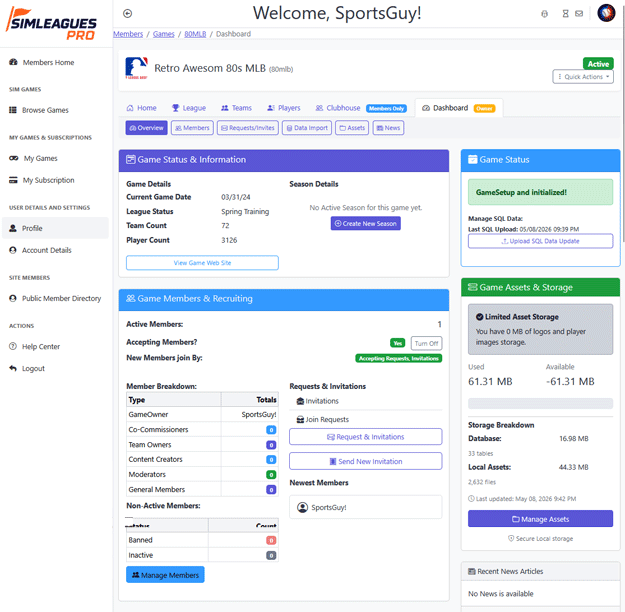Turn Off accepting members

tap(426, 343)
